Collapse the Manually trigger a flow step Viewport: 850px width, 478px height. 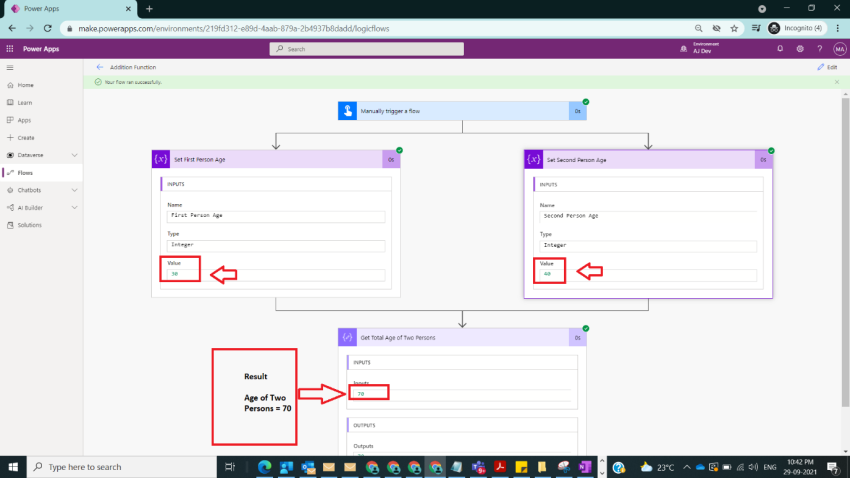462,111
